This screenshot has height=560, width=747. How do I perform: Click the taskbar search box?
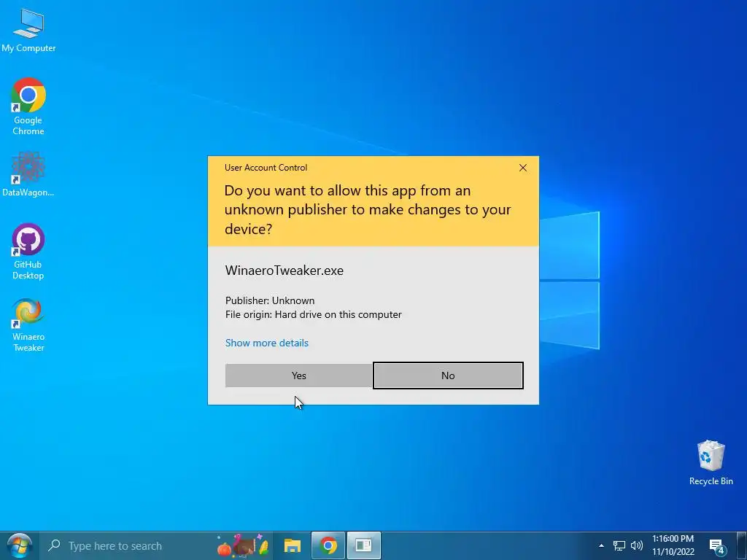[158, 546]
